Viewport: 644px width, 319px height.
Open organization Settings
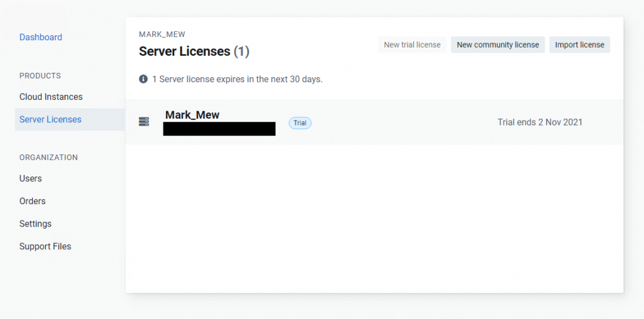35,224
